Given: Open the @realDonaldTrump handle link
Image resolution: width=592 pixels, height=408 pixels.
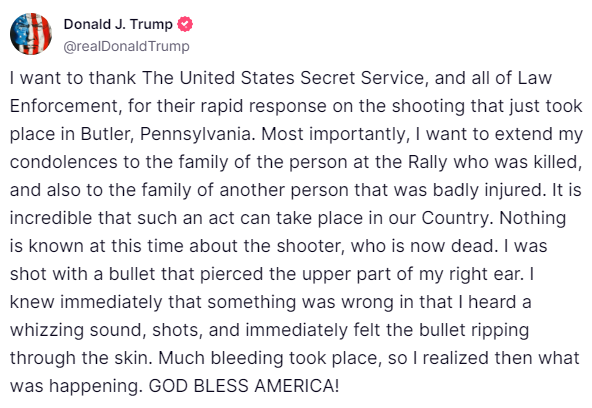Looking at the screenshot, I should coord(126,46).
